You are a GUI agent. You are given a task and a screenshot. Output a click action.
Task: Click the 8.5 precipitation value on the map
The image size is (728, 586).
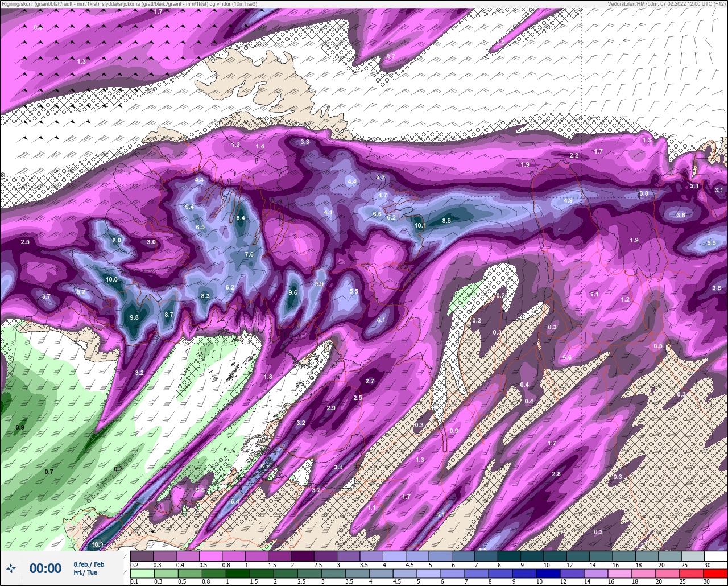pyautogui.click(x=446, y=221)
